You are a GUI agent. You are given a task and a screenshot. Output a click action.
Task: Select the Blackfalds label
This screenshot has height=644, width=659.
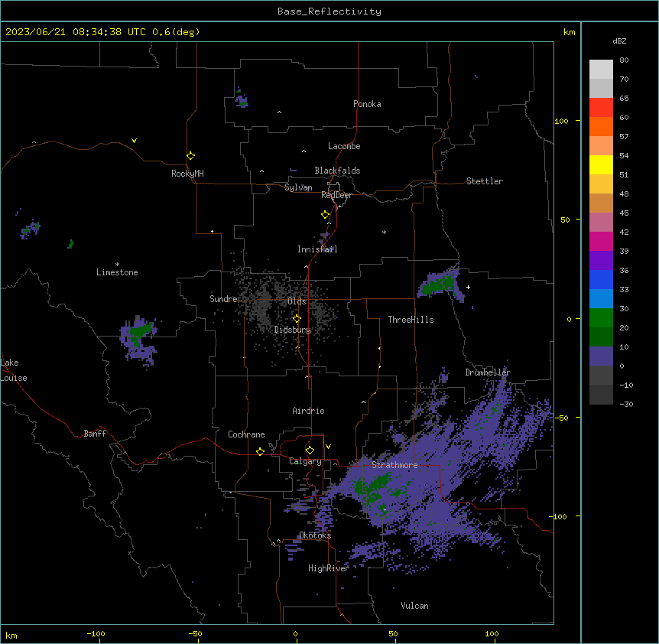[337, 171]
